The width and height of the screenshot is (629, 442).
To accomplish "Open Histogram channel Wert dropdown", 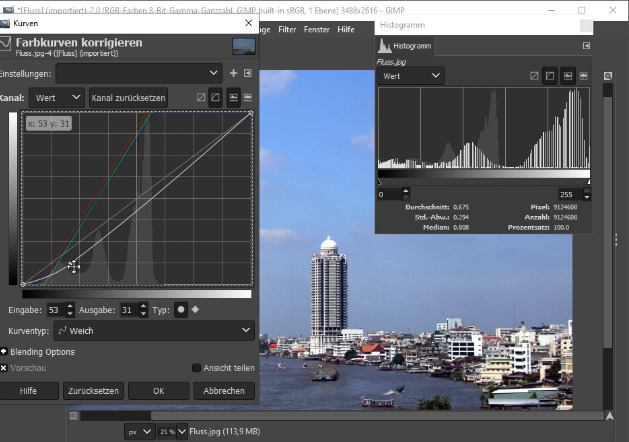I will pyautogui.click(x=410, y=76).
